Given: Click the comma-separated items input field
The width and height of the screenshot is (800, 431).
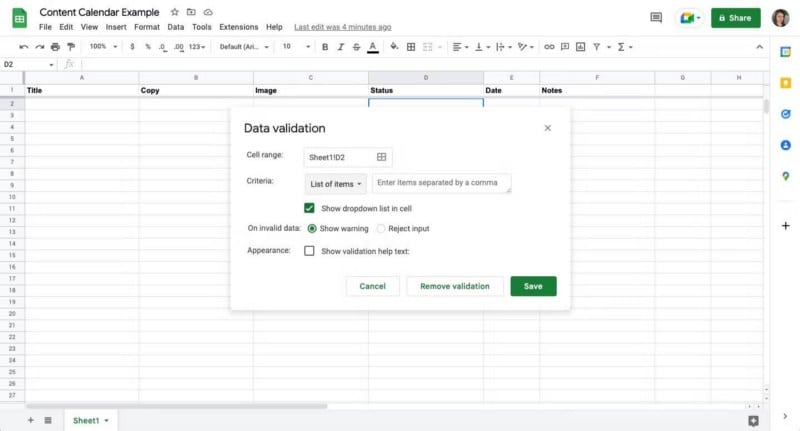Looking at the screenshot, I should point(441,184).
